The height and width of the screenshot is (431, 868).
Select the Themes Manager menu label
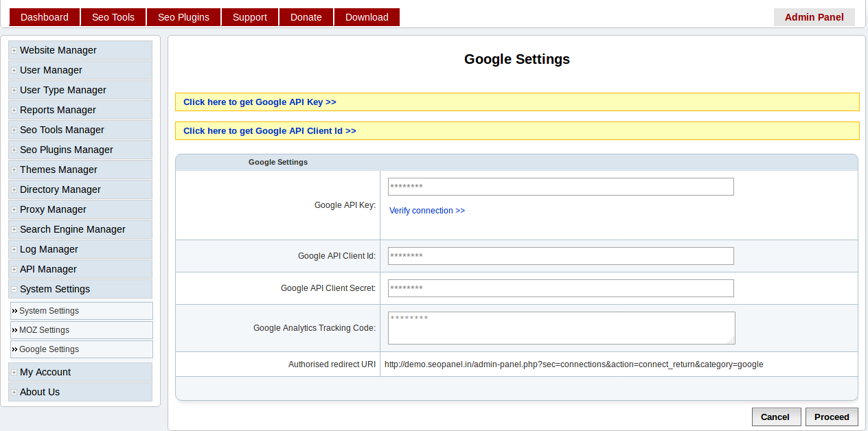click(x=58, y=170)
